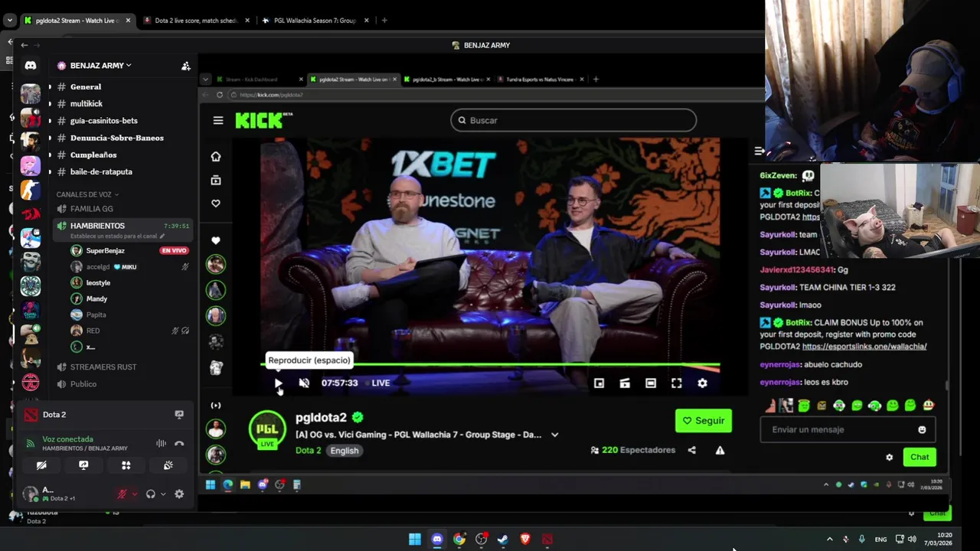980x551 pixels.
Task: Play the Kick stream video
Action: [x=278, y=383]
